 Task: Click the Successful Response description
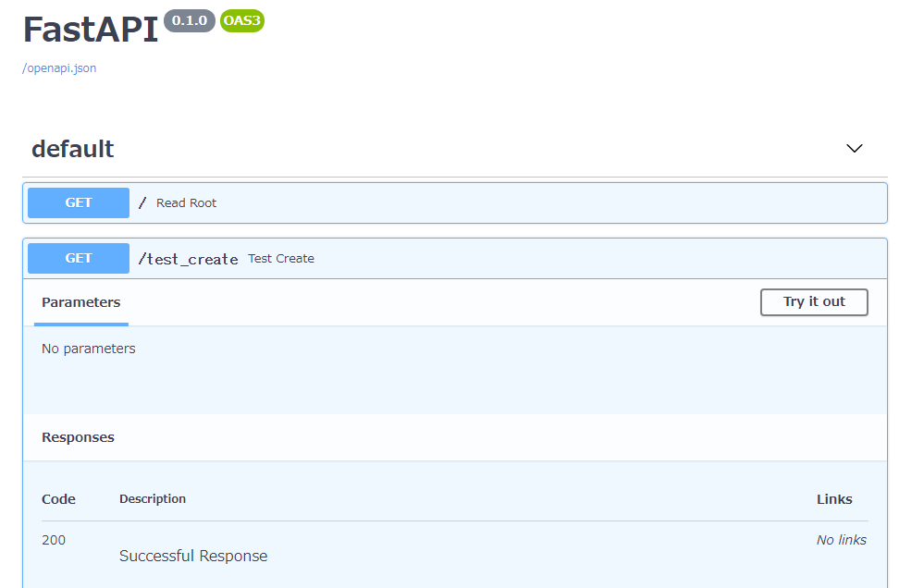pos(193,556)
